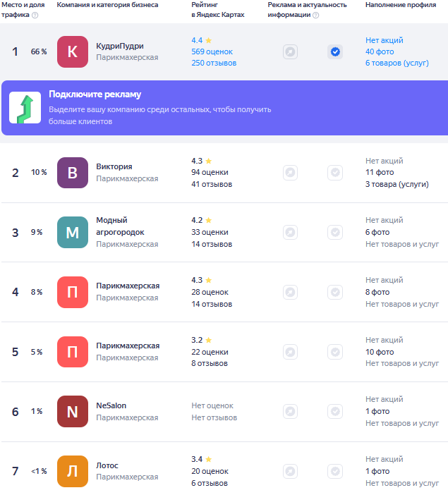
Task: Click the 'Компания и категория бизнеса' header
Action: point(107,5)
